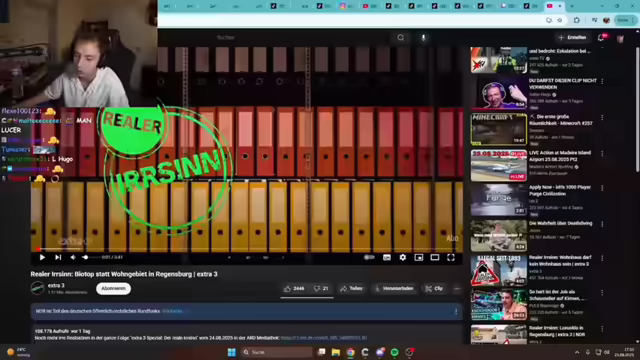Open options for the Deathdiving video

pos(602,224)
